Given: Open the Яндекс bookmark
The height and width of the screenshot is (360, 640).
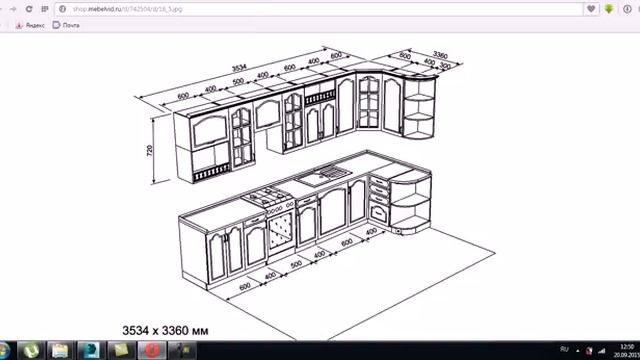Looking at the screenshot, I should 30,25.
